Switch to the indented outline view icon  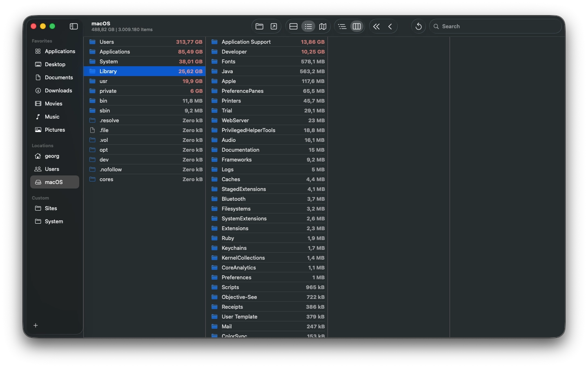342,26
